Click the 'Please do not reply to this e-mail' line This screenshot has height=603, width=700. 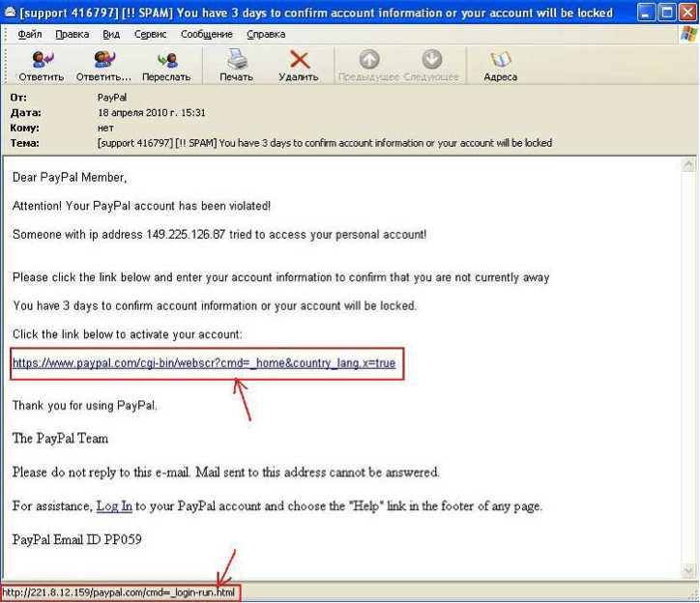coord(226,473)
